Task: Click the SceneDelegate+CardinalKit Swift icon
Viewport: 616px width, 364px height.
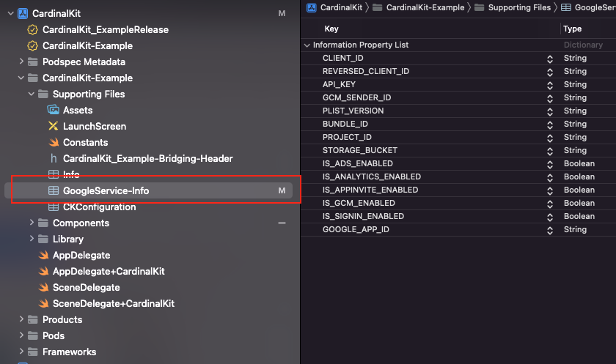Action: [43, 303]
